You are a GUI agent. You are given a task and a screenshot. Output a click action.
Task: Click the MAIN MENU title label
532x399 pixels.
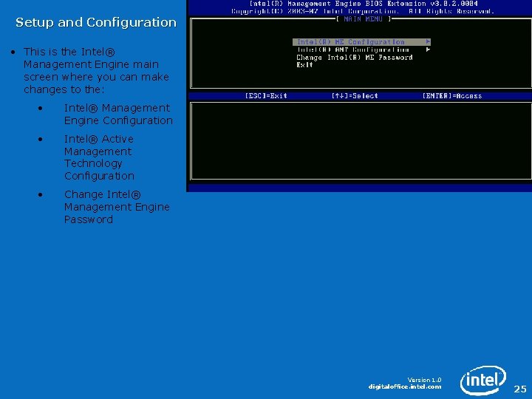pyautogui.click(x=364, y=19)
